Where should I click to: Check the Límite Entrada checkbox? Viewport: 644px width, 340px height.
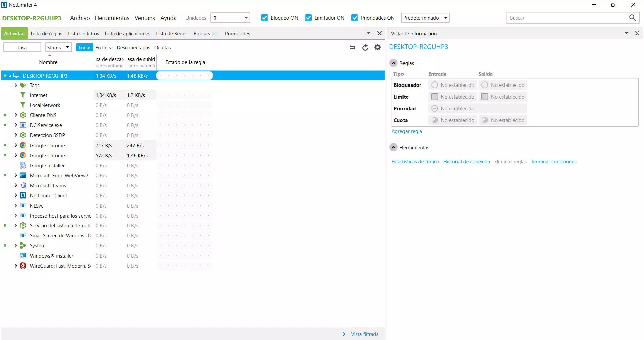click(x=435, y=97)
